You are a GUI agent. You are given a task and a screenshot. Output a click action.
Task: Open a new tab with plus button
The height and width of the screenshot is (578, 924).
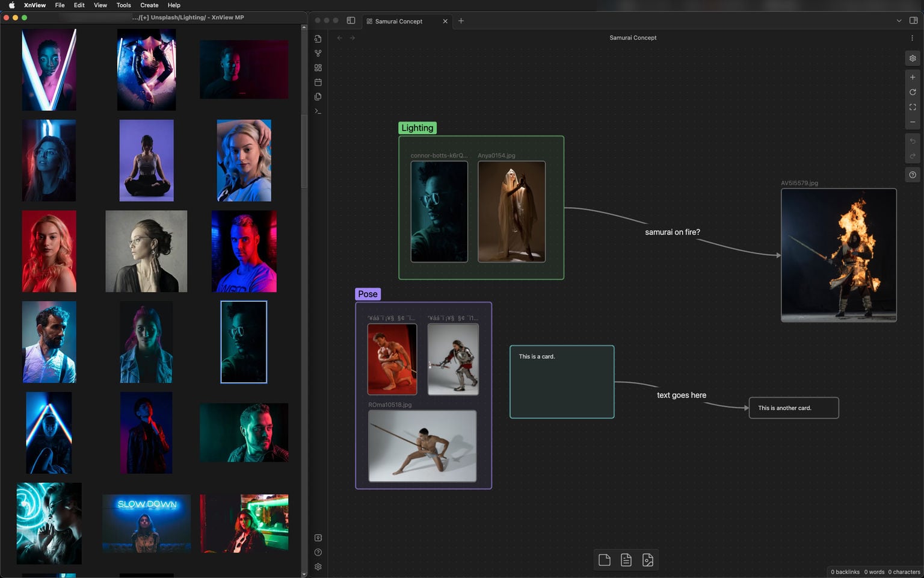tap(461, 21)
